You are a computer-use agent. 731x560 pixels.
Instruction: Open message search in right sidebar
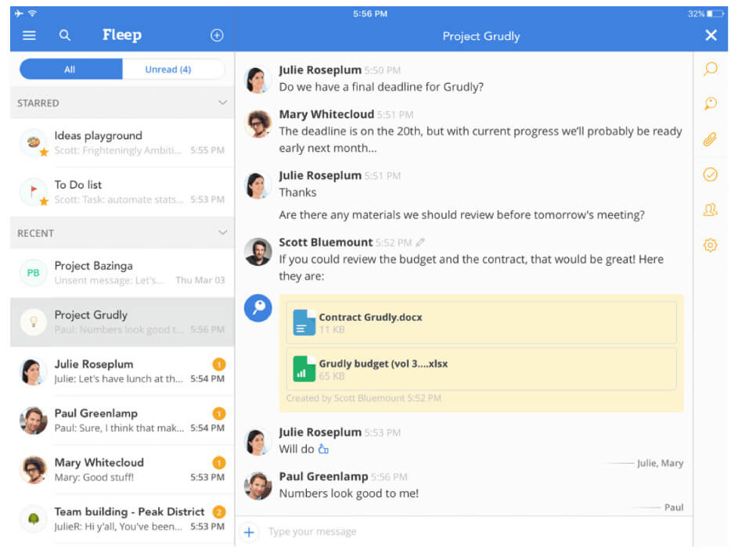click(711, 69)
